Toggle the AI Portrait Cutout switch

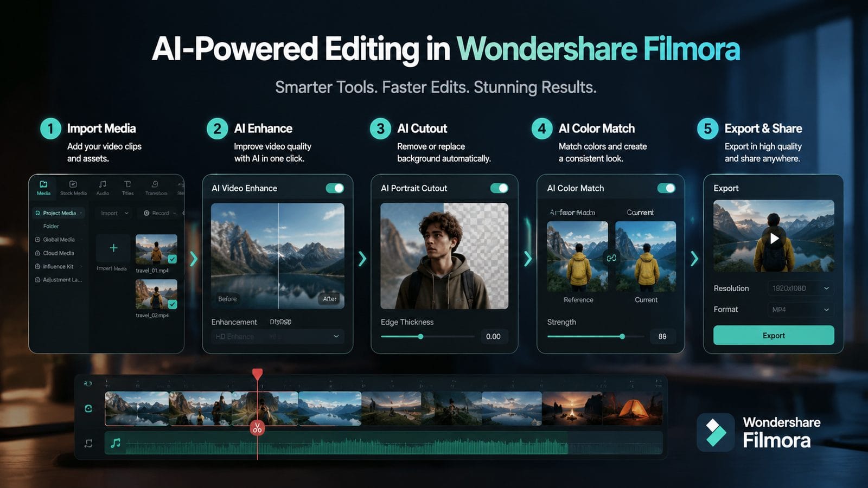pyautogui.click(x=499, y=188)
